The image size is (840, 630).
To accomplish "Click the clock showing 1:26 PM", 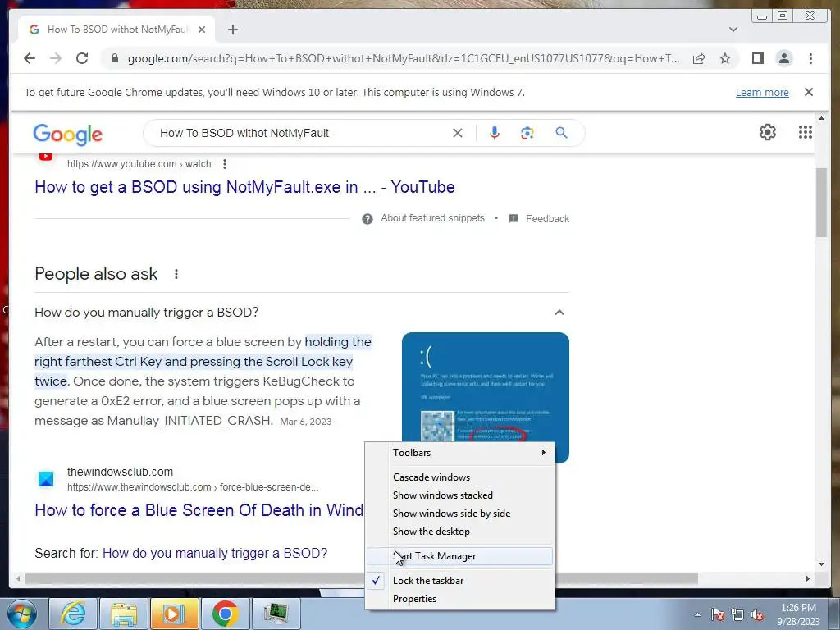I will [798, 608].
